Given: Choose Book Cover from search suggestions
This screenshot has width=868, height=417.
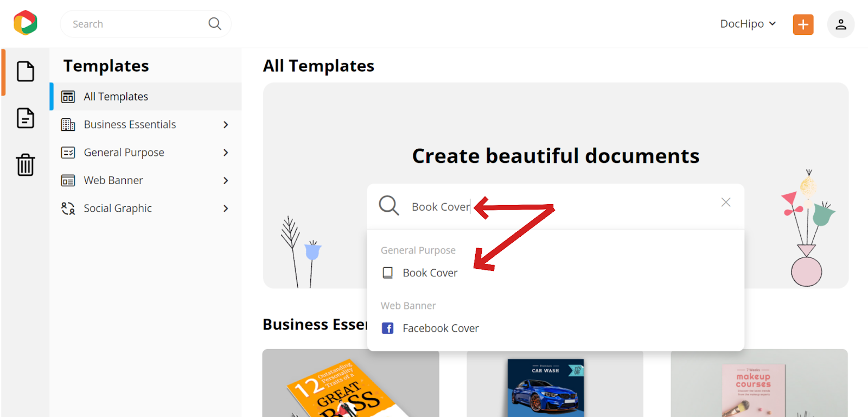Looking at the screenshot, I should [x=430, y=273].
